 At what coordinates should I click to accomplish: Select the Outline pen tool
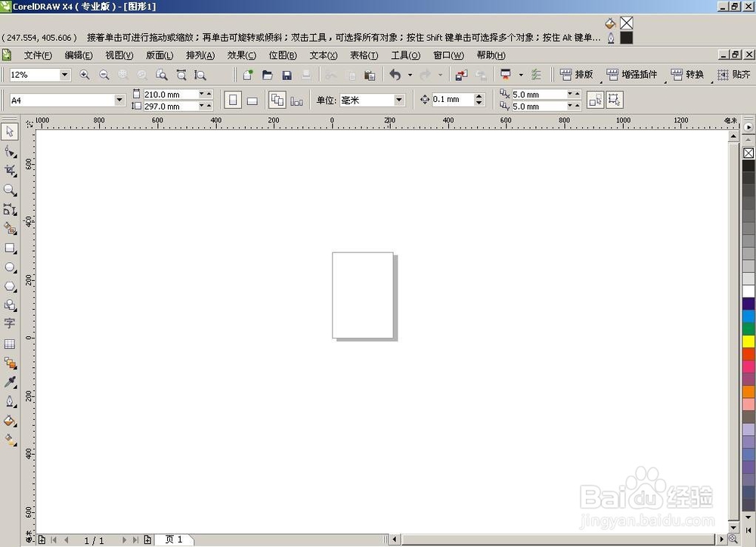tap(10, 401)
